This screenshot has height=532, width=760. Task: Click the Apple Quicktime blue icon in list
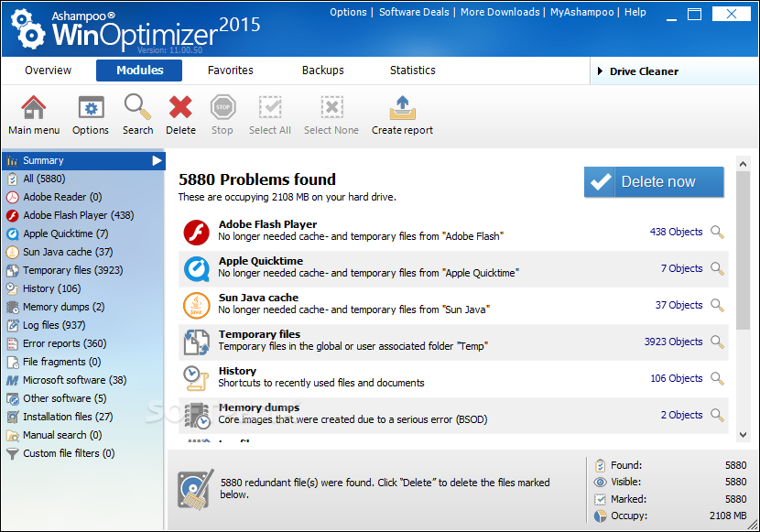(196, 268)
